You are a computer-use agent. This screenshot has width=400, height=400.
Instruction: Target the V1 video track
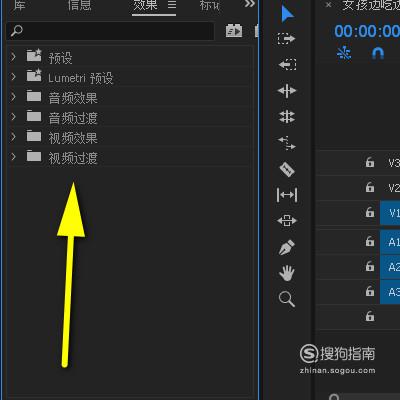(x=390, y=213)
